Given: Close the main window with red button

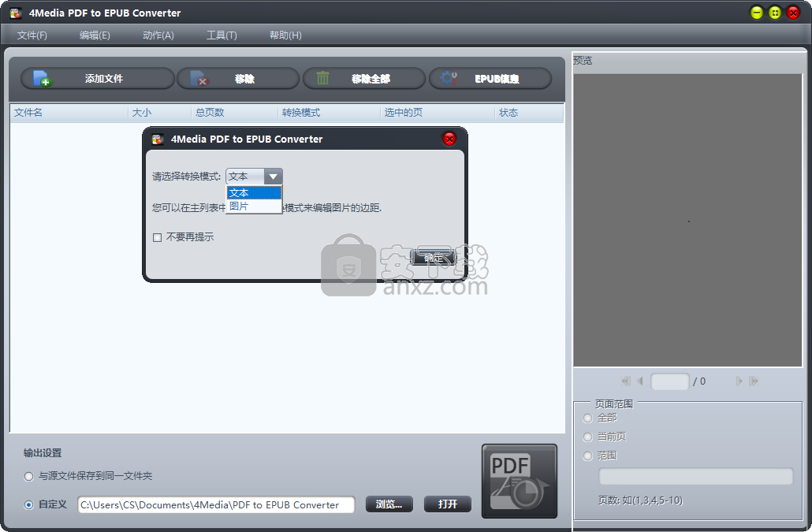Looking at the screenshot, I should tap(793, 13).
